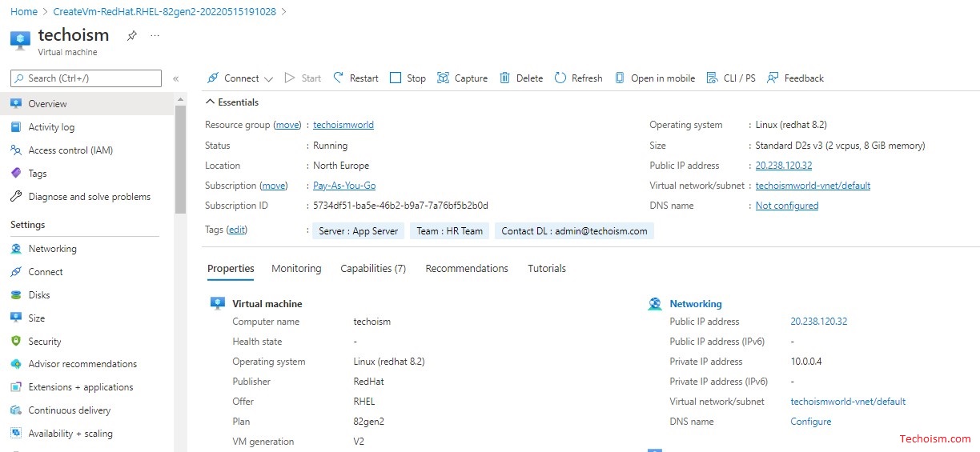980x452 pixels.
Task: Click the Security shield icon
Action: coord(15,342)
